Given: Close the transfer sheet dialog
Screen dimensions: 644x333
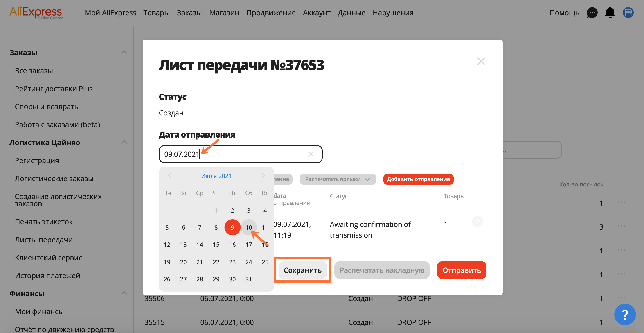Looking at the screenshot, I should pos(481,61).
